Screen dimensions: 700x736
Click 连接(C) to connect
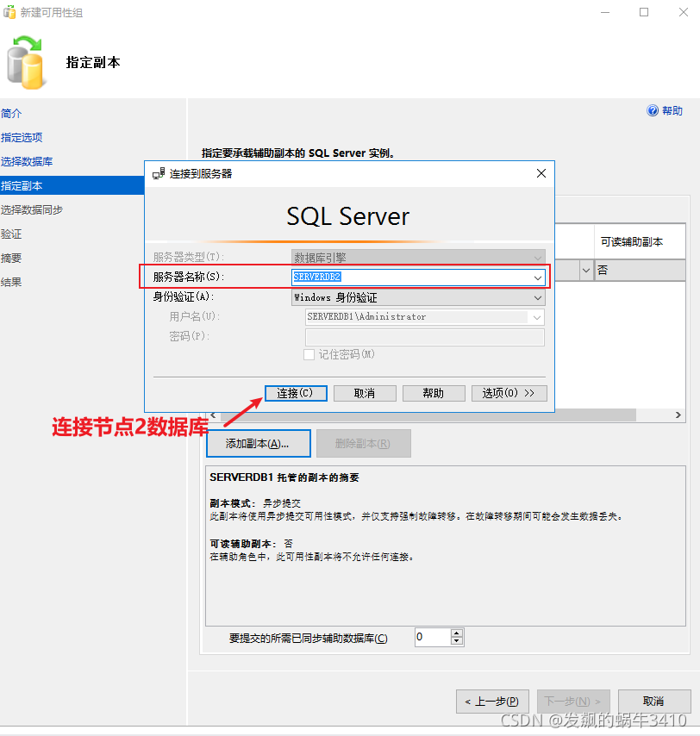click(x=296, y=393)
